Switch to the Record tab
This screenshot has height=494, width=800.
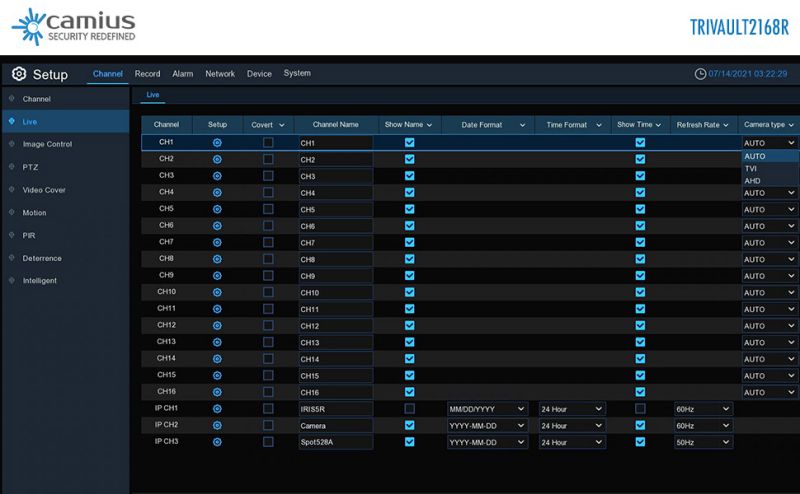[147, 74]
